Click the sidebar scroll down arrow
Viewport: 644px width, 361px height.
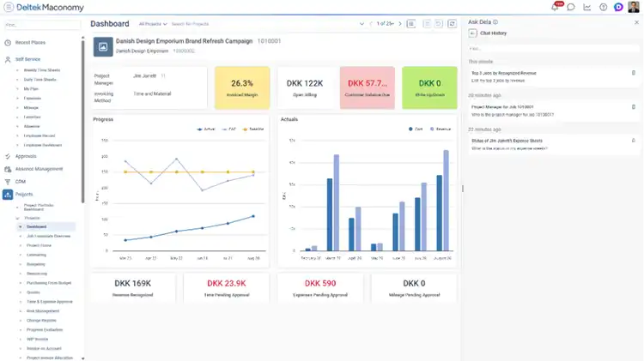pyautogui.click(x=83, y=358)
